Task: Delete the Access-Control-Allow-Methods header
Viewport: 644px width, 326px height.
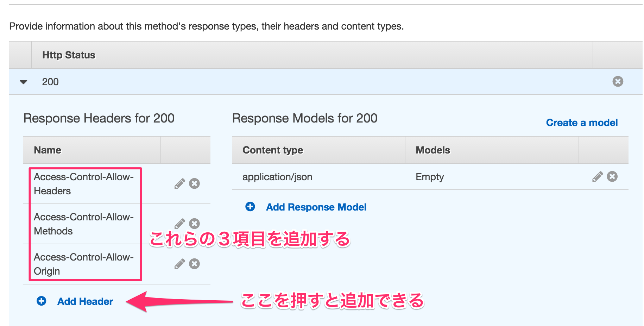Action: [x=195, y=224]
